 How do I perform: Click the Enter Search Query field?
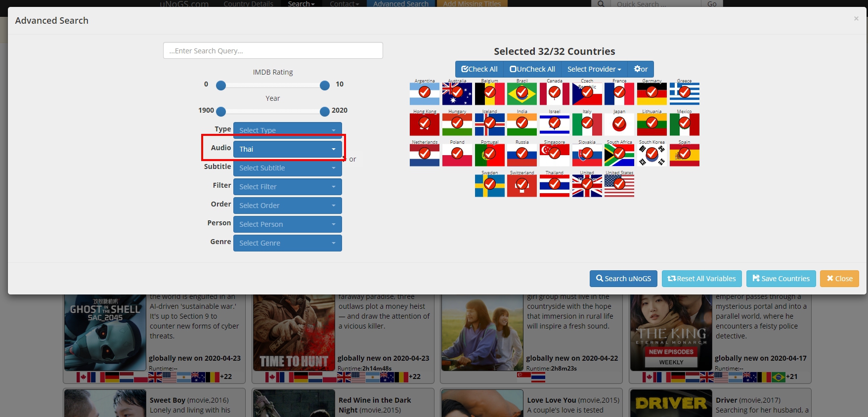pos(273,50)
